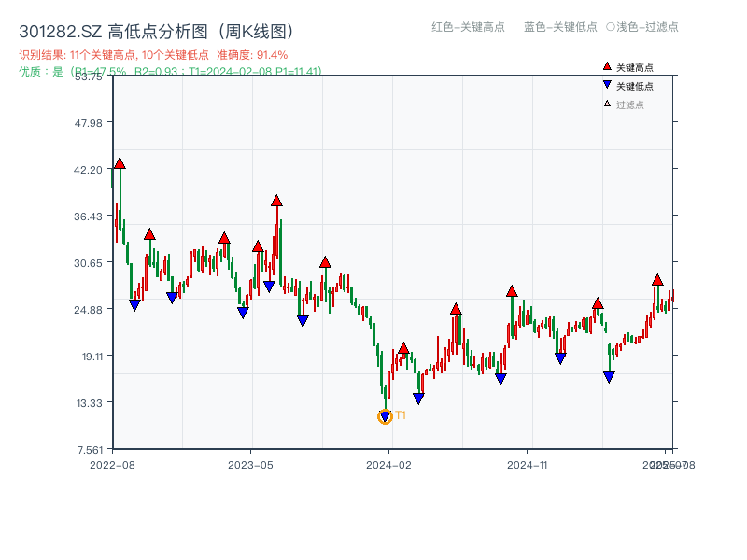Click the red high marker just before the 2024-11 tick
Viewport: 747px width, 560px height.
[x=512, y=291]
